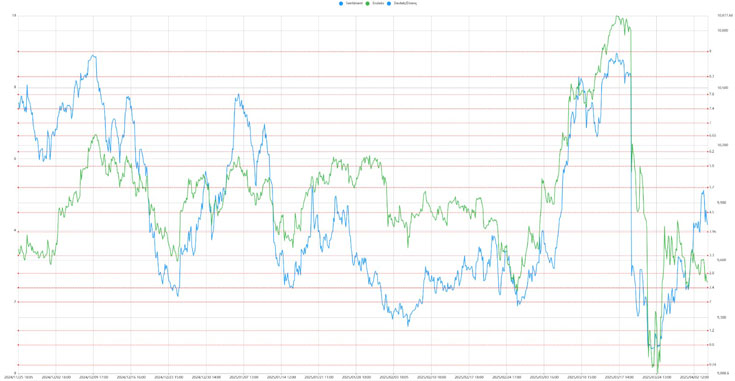Click the blue line's trough near 2025/02/03

408,325
